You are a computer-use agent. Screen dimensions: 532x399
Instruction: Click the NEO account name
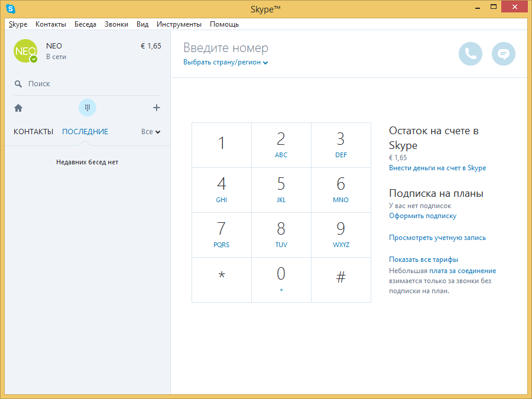click(54, 46)
